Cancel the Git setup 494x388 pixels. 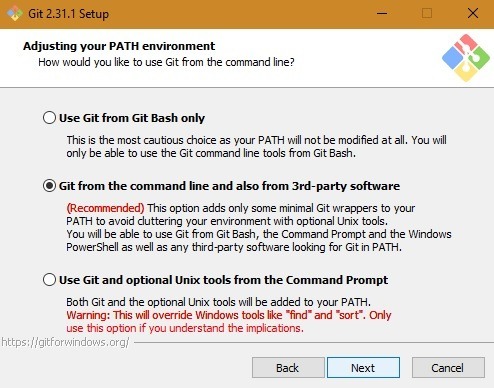(x=448, y=368)
